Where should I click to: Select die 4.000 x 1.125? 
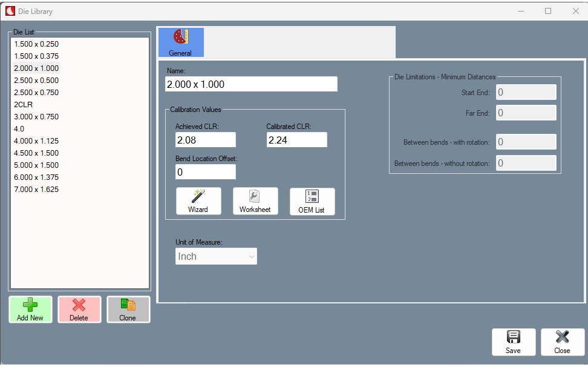(x=36, y=141)
